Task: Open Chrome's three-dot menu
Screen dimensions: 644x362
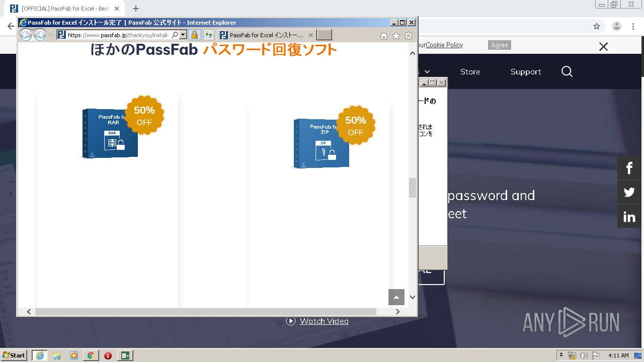Action: 633,26
